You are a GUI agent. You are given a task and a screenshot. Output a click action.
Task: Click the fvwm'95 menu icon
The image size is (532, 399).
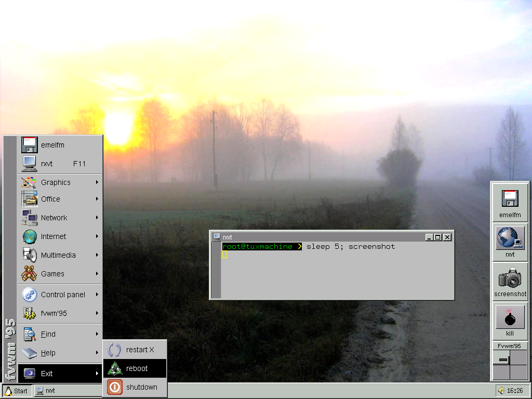[29, 313]
